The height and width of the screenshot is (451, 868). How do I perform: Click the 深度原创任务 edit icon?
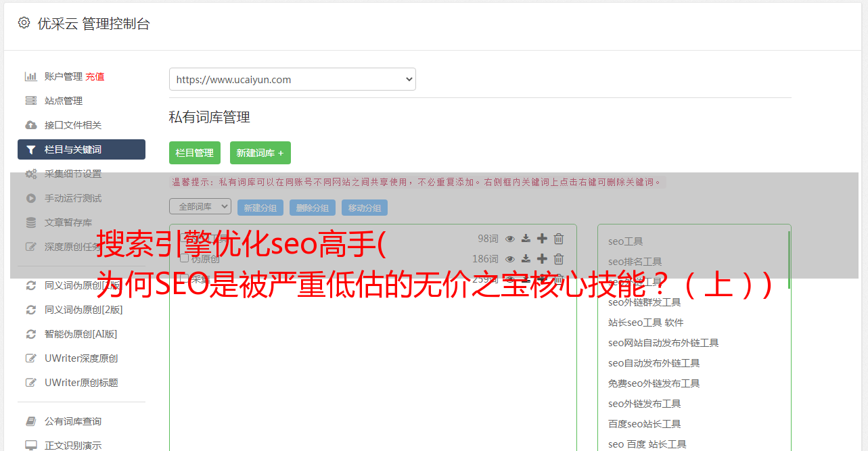[x=31, y=247]
